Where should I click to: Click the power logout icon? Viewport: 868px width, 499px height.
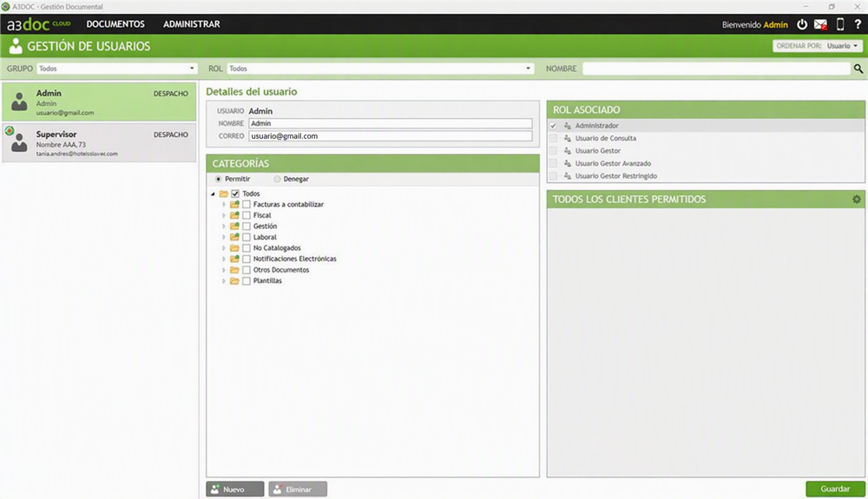pos(801,24)
